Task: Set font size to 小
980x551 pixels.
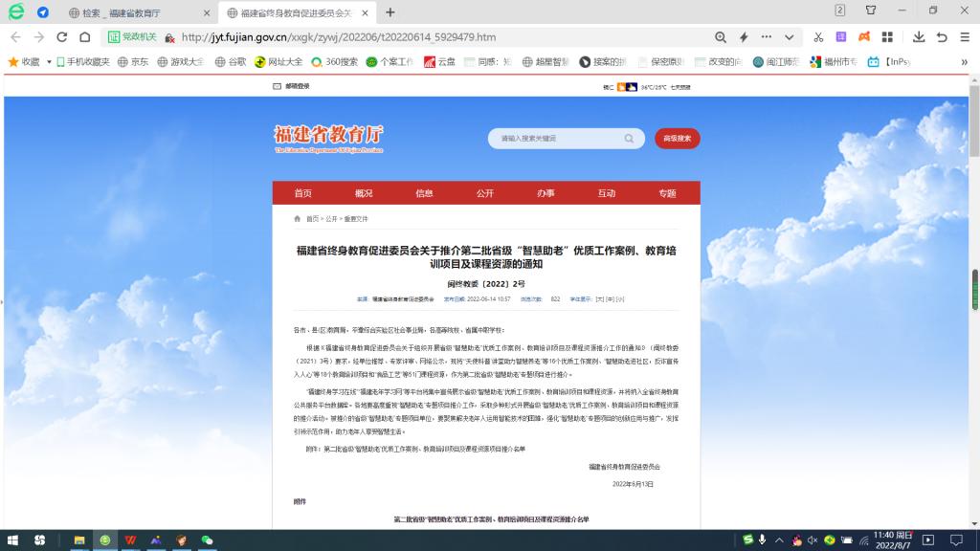Action: (x=620, y=299)
